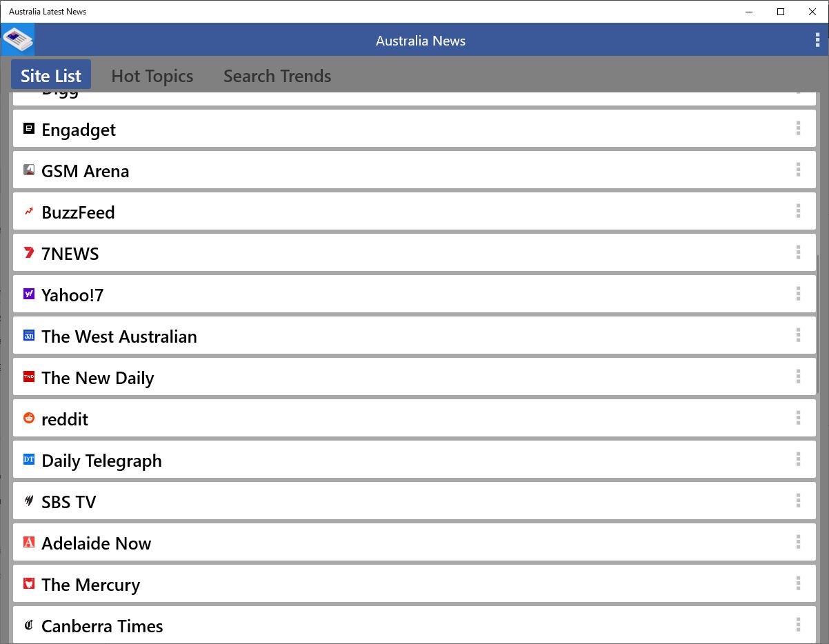This screenshot has width=829, height=644.
Task: Open the BuzzFeed site entry
Action: pos(414,211)
